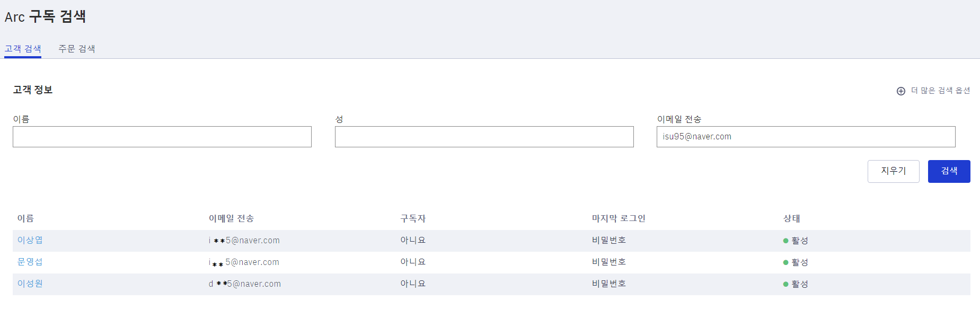Viewport: 980px width, 327px height.
Task: Focus the 이름 input field
Action: pos(162,137)
